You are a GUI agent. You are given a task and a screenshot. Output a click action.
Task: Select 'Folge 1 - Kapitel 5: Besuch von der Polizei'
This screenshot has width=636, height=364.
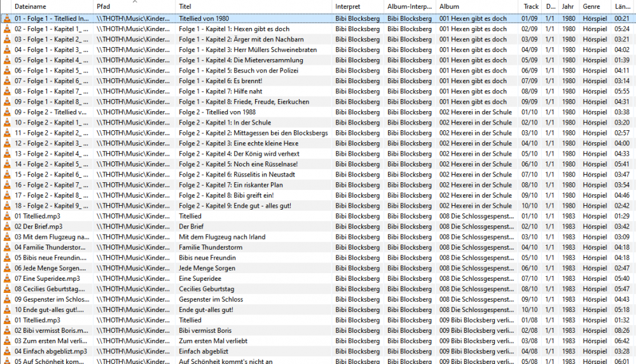(x=238, y=71)
